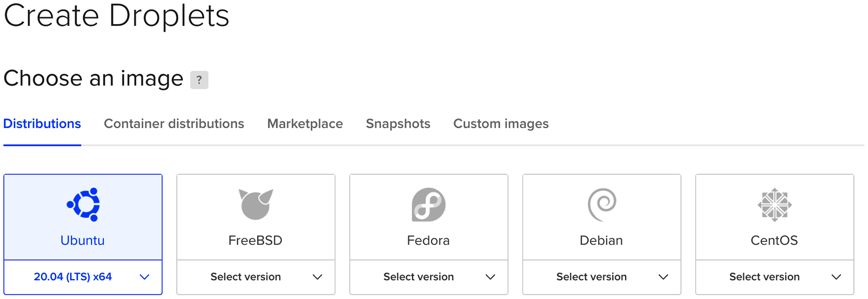Switch to the Container distributions tab
This screenshot has width=868, height=299.
(x=174, y=124)
